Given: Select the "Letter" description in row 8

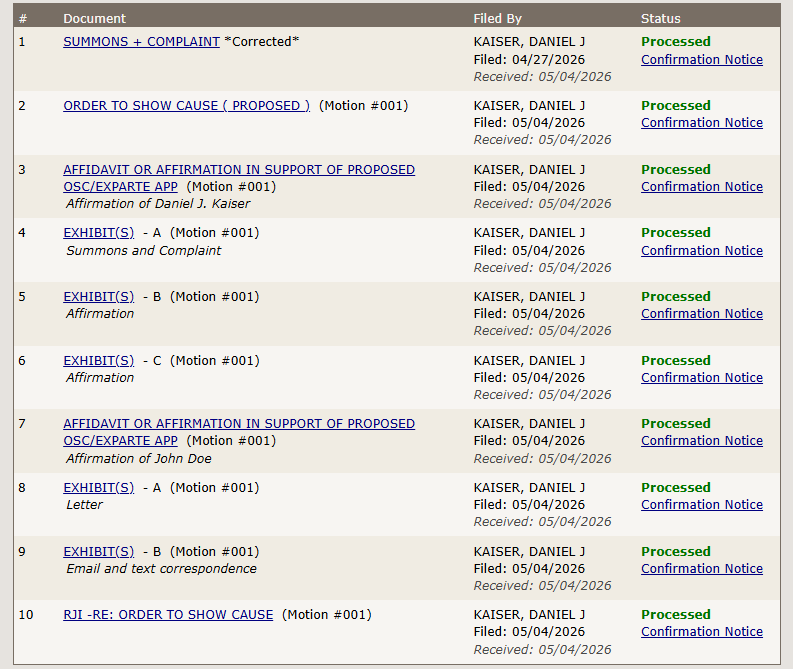Looking at the screenshot, I should (84, 505).
